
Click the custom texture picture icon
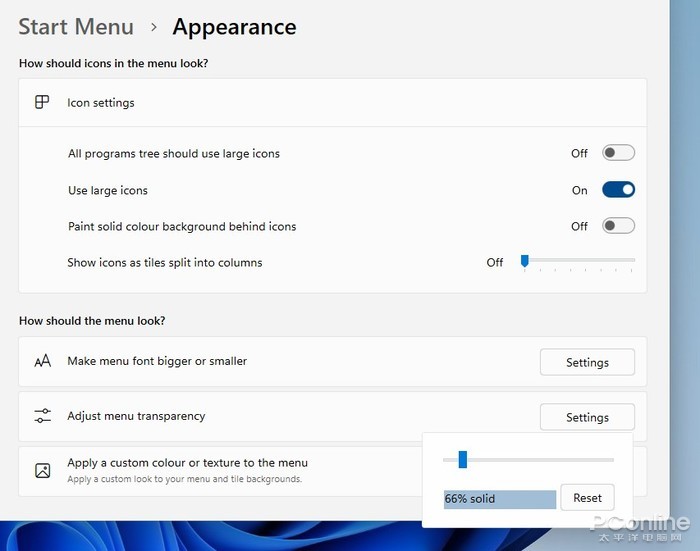tap(42, 470)
